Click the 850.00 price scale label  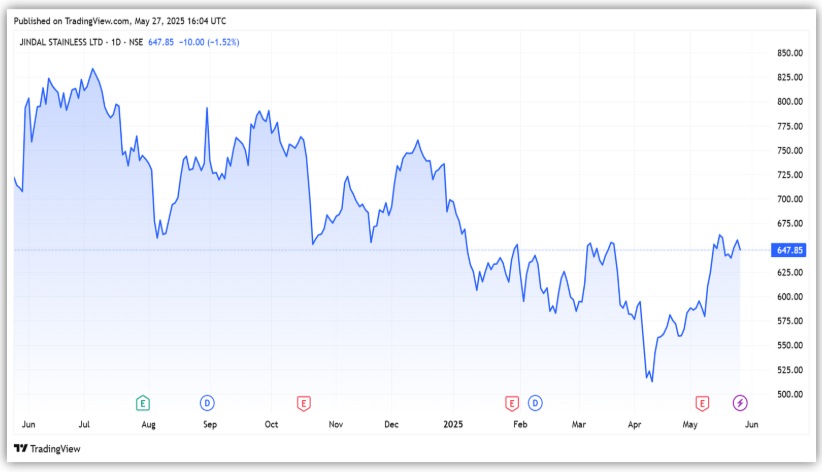click(790, 53)
